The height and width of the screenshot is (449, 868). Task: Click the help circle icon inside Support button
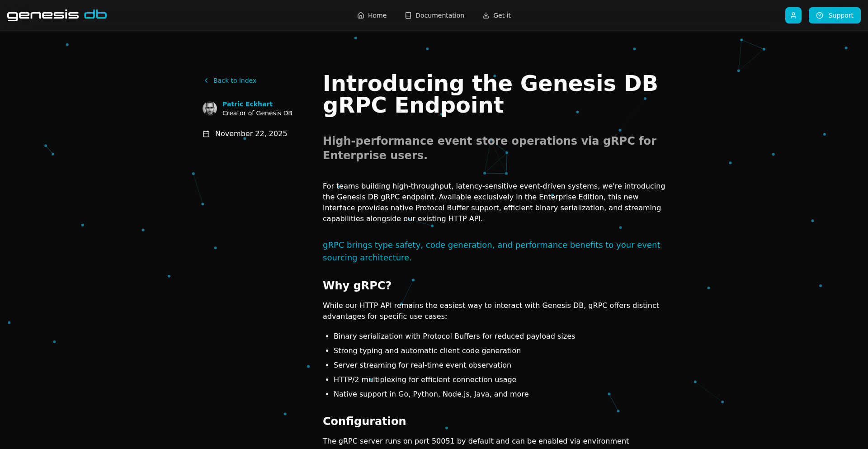[820, 15]
